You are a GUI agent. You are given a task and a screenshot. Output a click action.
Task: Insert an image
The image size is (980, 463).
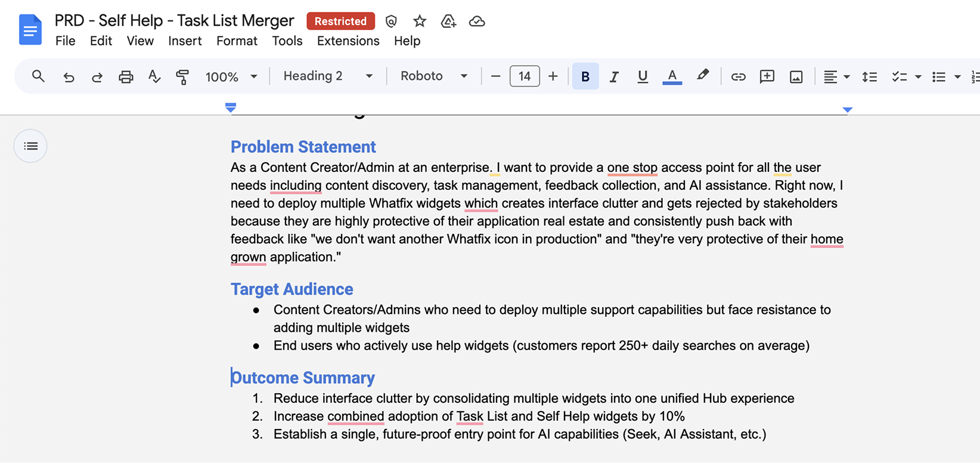pyautogui.click(x=796, y=76)
